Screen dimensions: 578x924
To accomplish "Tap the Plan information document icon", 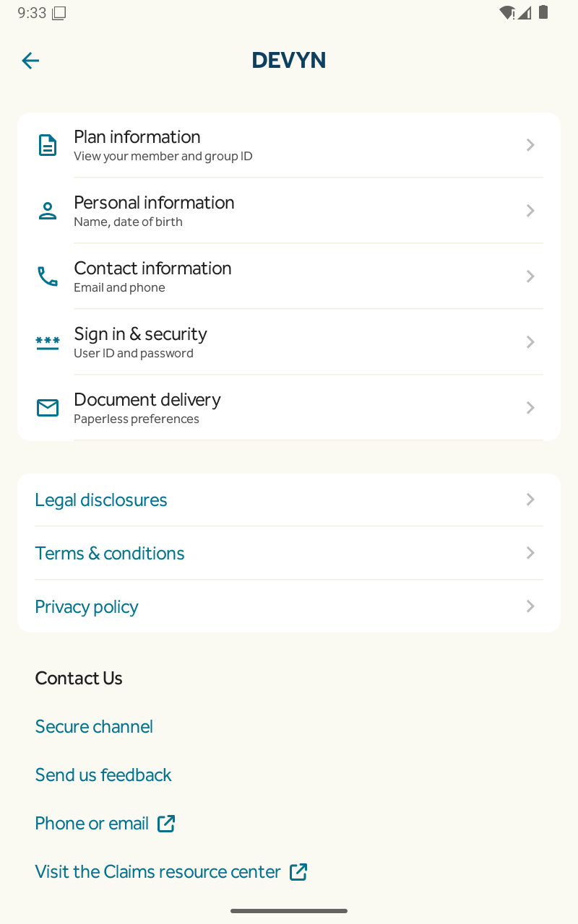I will pyautogui.click(x=48, y=145).
